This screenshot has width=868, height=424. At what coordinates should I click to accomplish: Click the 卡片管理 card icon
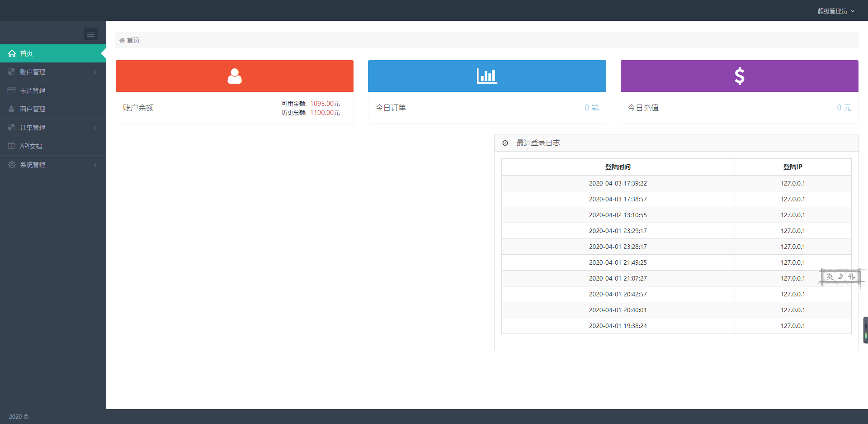tap(11, 91)
